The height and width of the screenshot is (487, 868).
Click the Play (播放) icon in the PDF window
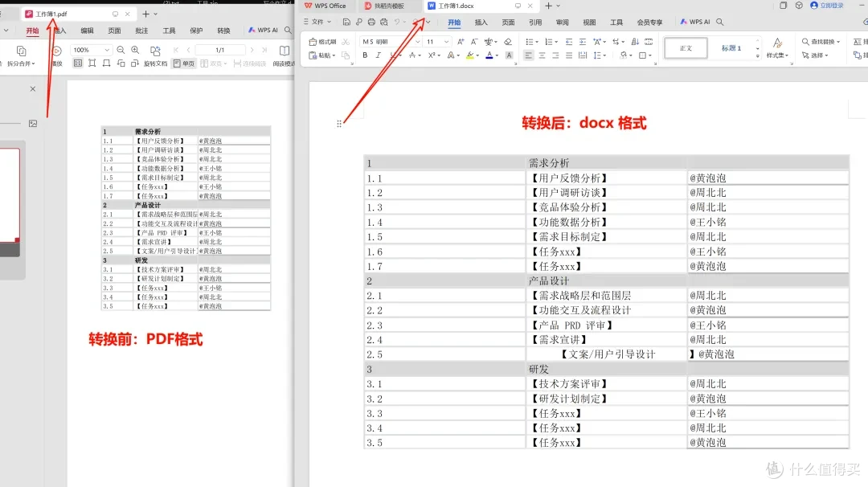pyautogui.click(x=56, y=51)
